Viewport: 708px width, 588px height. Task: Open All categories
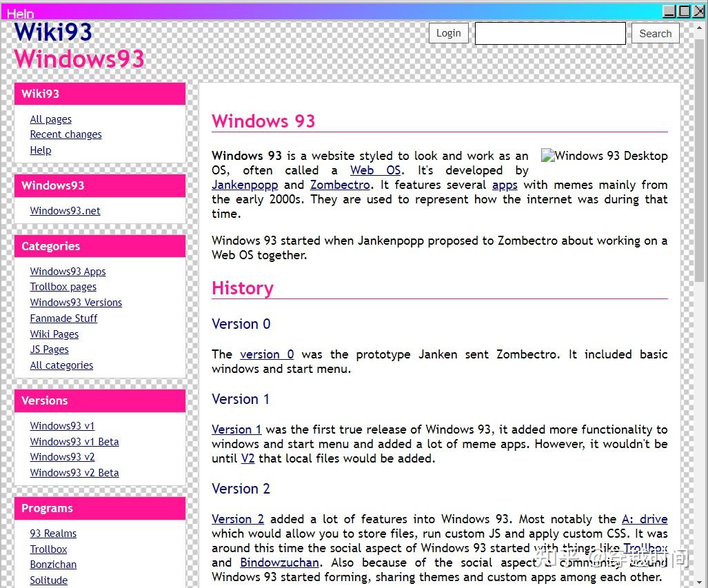(61, 365)
